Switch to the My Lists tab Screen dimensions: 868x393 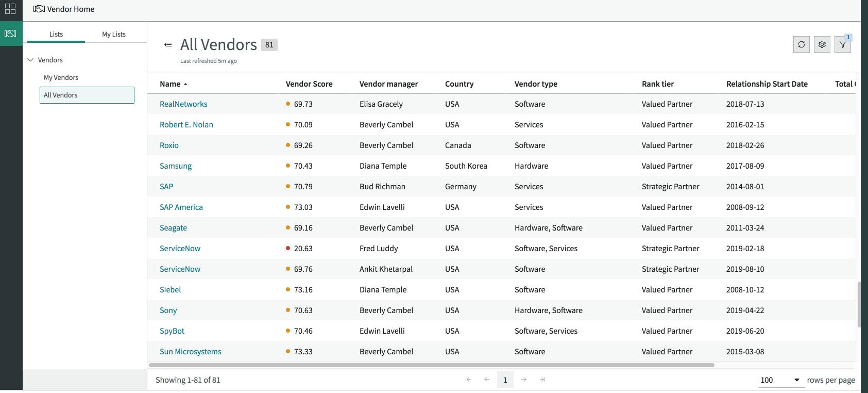114,34
